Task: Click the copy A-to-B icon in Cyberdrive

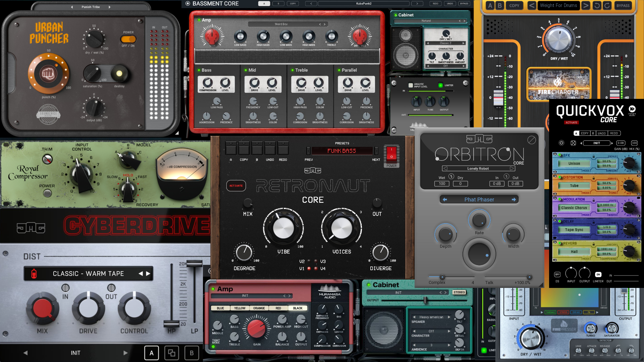Action: coord(171,353)
